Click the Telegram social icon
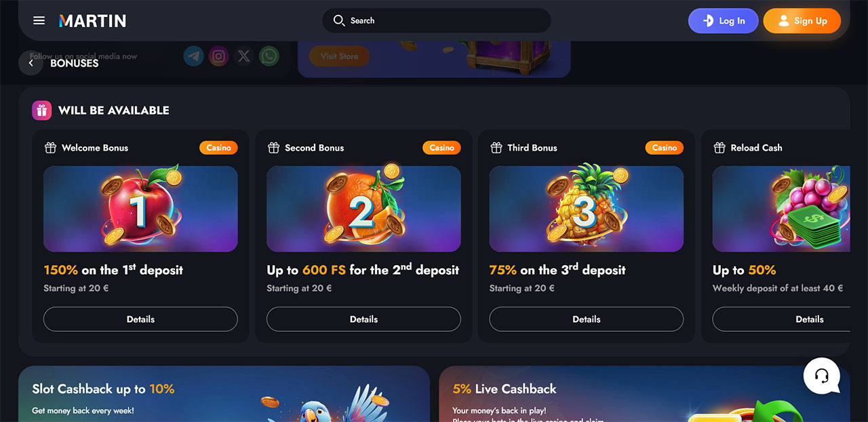 [194, 56]
